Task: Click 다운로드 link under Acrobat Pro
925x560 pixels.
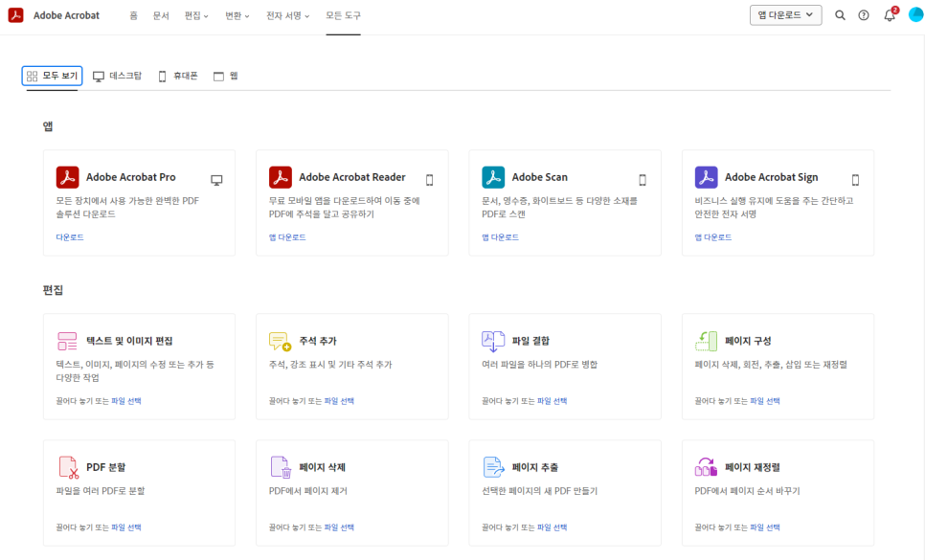Action: click(x=70, y=237)
